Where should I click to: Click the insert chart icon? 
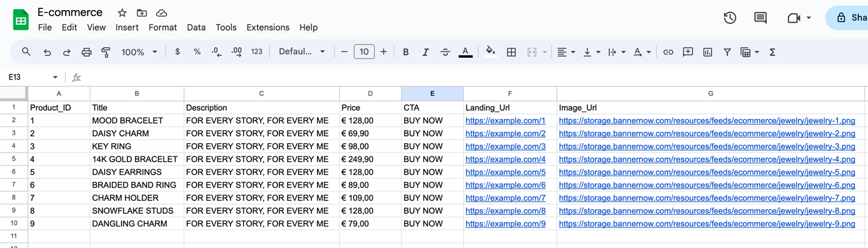coord(708,52)
